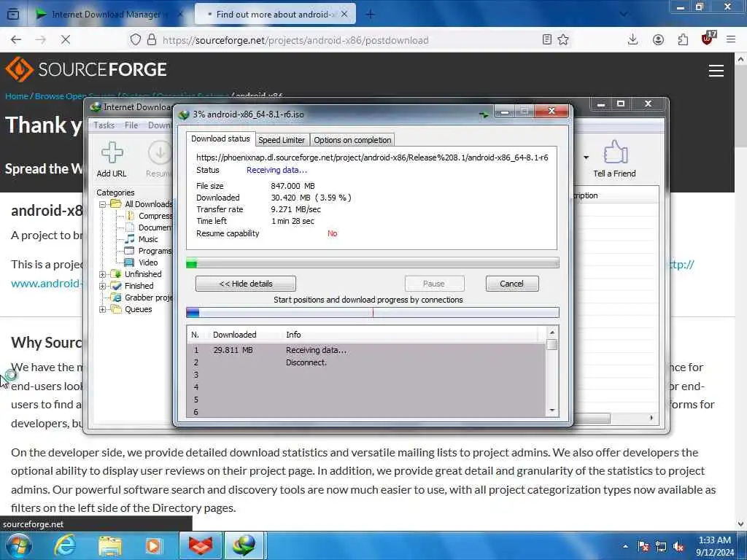Switch to Firefox taskbar button
Screen dimensions: 747x560
click(x=201, y=545)
